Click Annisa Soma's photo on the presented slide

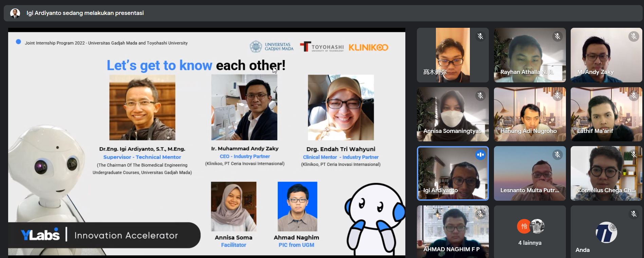pos(234,206)
